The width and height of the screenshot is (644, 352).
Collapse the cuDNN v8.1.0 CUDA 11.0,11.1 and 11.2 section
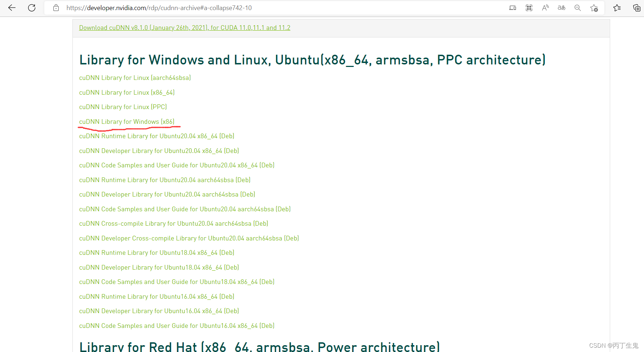click(x=185, y=28)
